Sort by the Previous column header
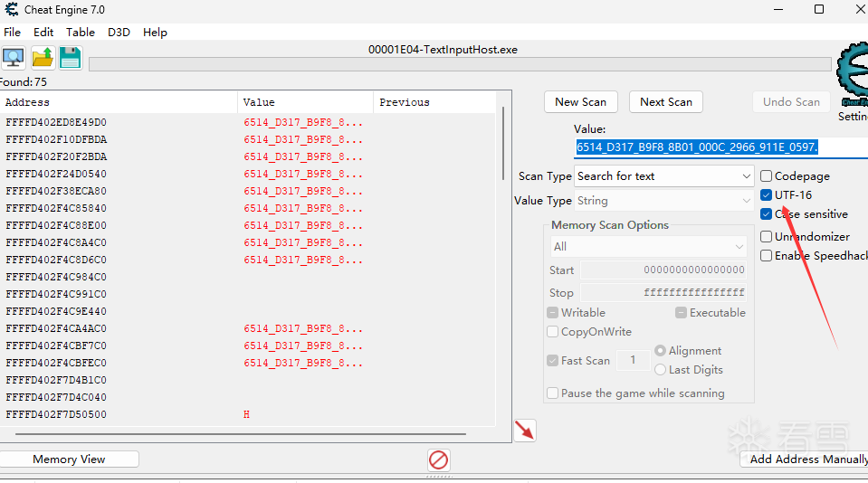The height and width of the screenshot is (483, 868). tap(434, 102)
